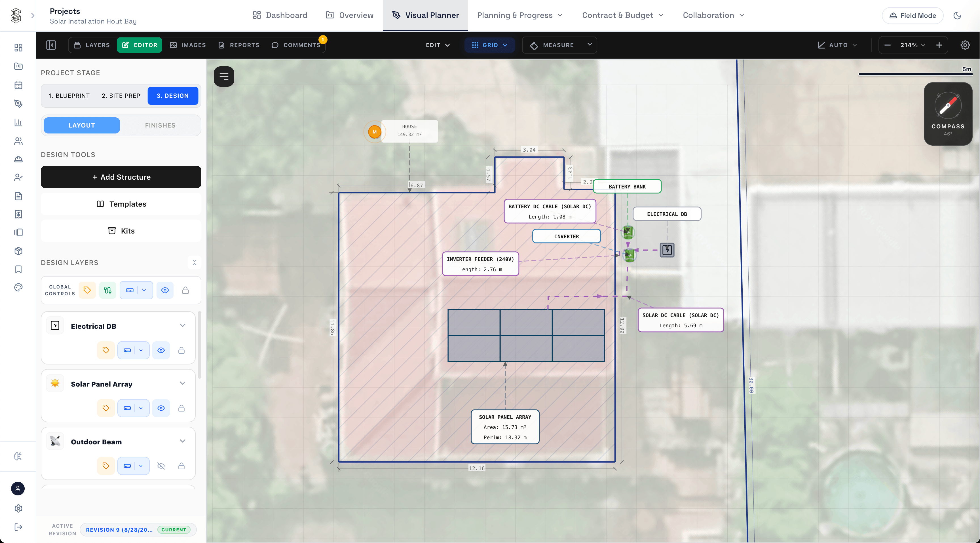980x543 pixels.
Task: Switch to the FINISHES tab
Action: click(x=160, y=125)
